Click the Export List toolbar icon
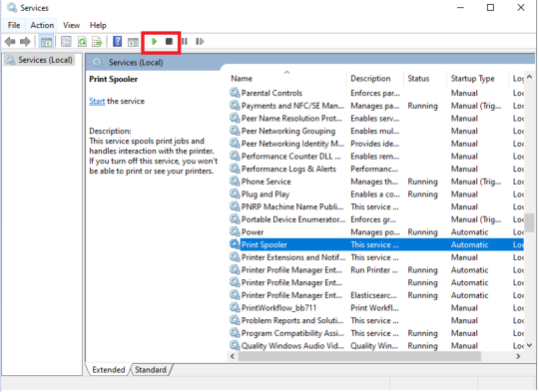 97,42
